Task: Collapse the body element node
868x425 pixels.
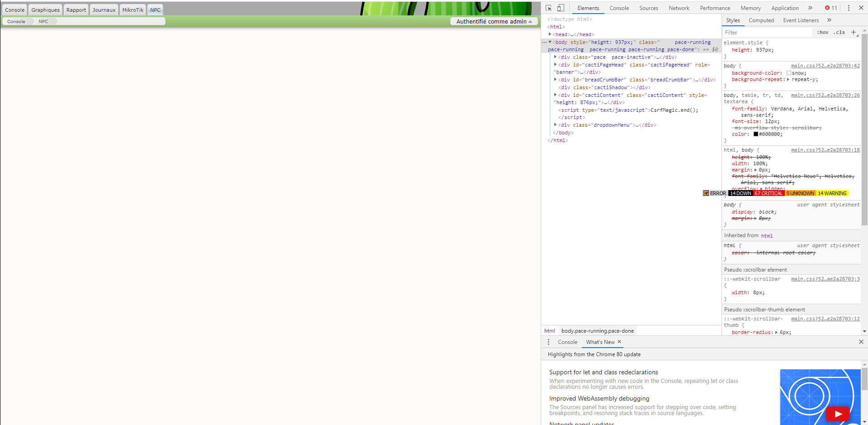Action: point(550,42)
